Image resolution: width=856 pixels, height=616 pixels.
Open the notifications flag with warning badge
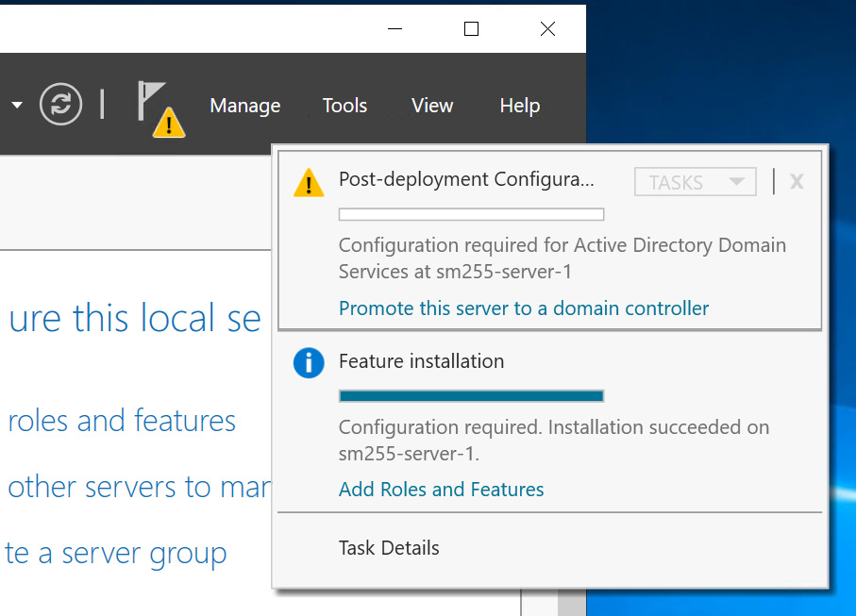tap(161, 109)
